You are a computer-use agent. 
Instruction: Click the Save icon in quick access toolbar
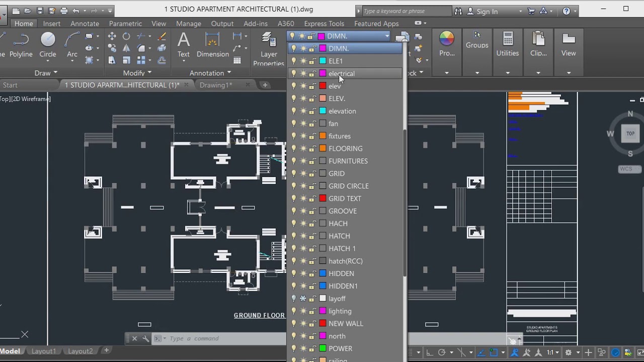click(40, 11)
